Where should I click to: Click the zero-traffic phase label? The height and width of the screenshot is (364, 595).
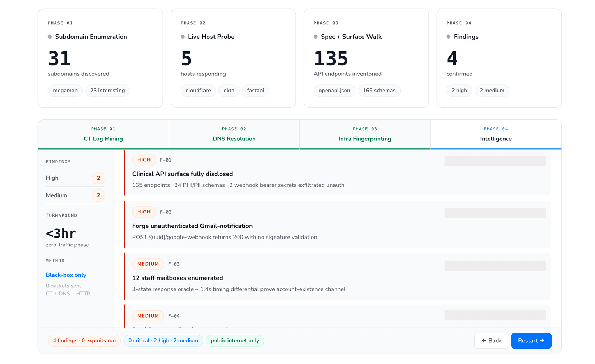tap(67, 245)
